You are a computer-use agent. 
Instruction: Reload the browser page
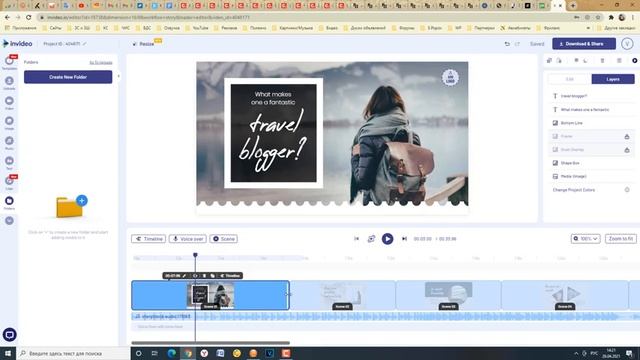click(x=29, y=18)
